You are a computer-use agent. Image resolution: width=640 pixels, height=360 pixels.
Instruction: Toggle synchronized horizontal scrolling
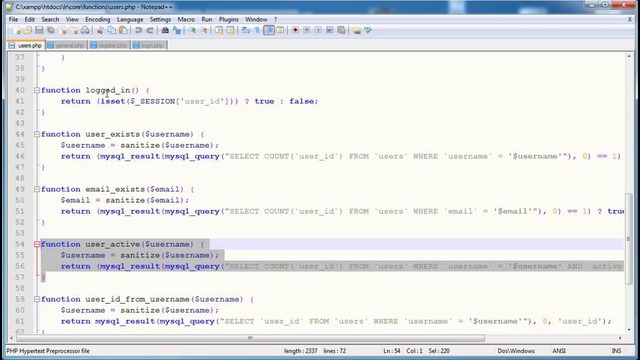231,31
